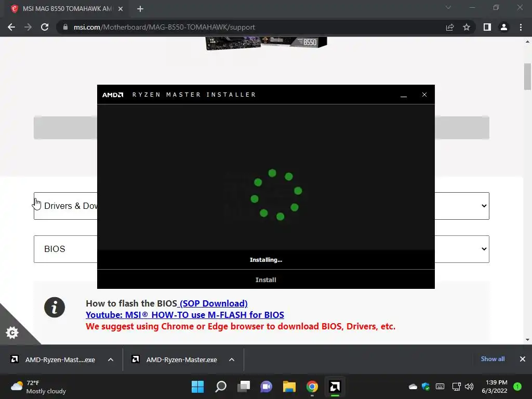Click the browser forward arrow

point(28,27)
